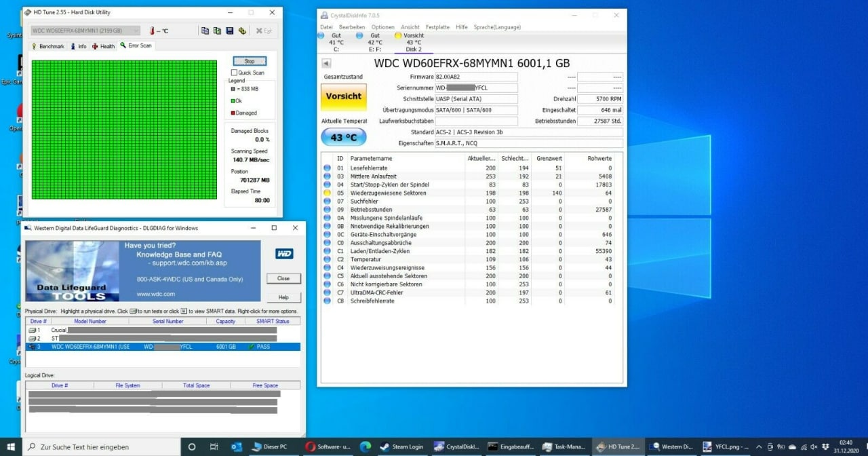
Task: Click the WD logo in DLGDIAG
Action: tap(284, 254)
